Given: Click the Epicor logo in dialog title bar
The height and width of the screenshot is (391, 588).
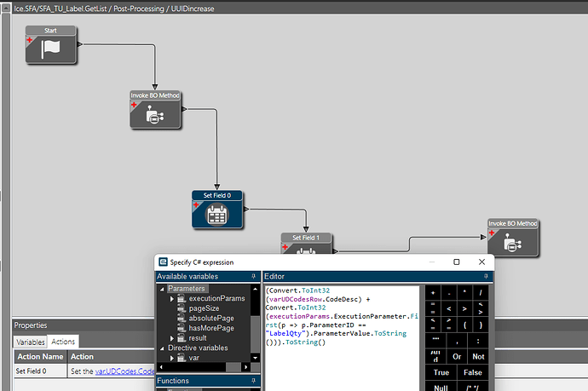Looking at the screenshot, I should (163, 262).
